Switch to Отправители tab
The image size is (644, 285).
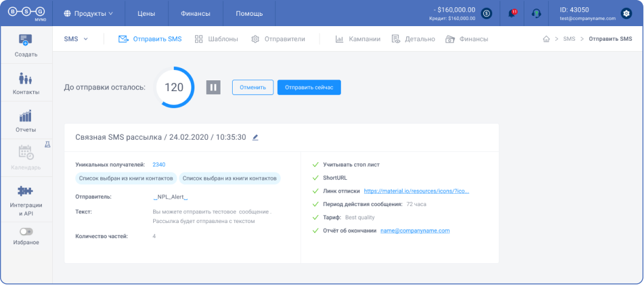click(x=278, y=39)
